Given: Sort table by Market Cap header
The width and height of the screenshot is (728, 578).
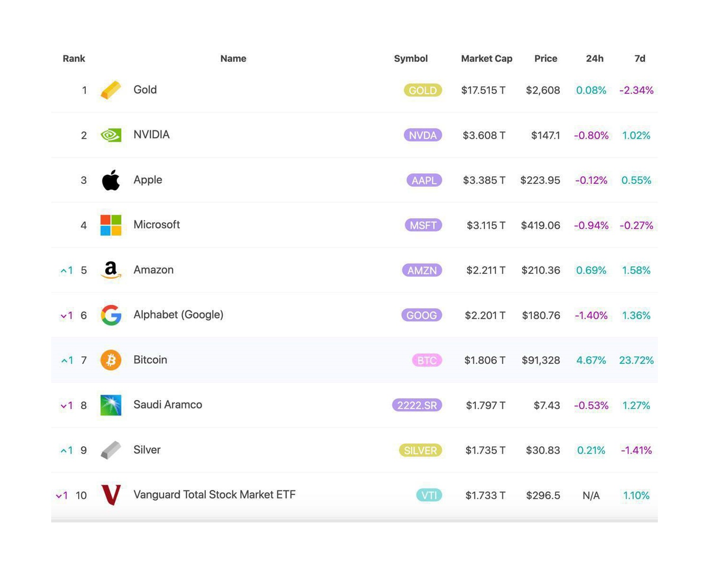Looking at the screenshot, I should click(486, 58).
